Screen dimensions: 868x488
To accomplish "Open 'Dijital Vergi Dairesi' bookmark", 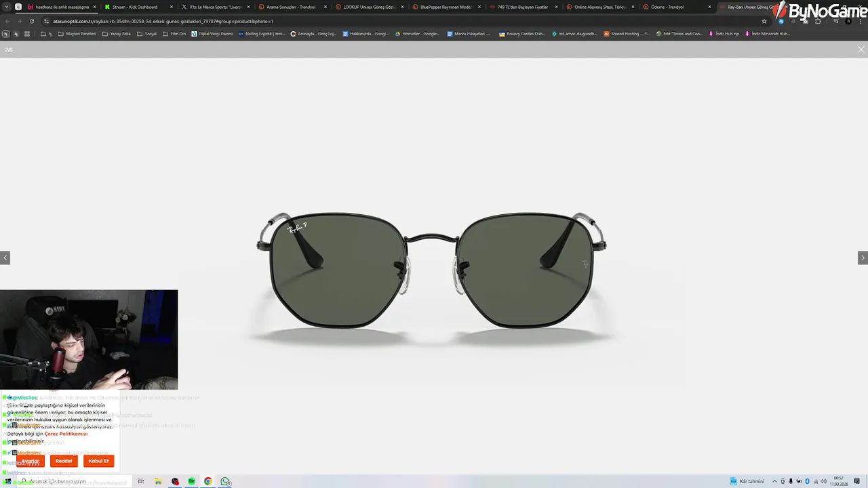I will coord(212,34).
